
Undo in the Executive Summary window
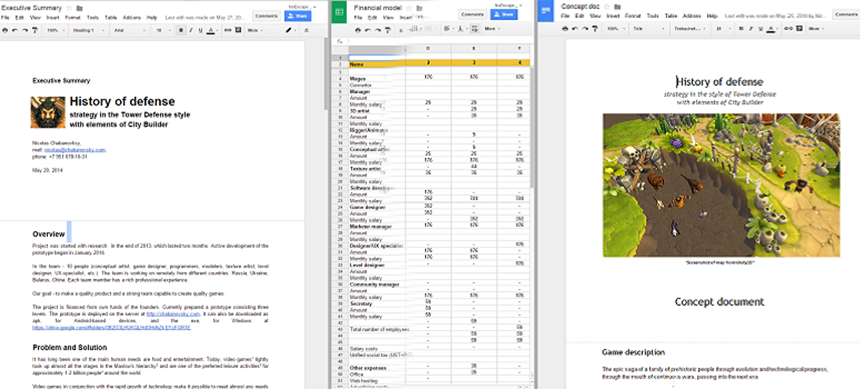15,30
